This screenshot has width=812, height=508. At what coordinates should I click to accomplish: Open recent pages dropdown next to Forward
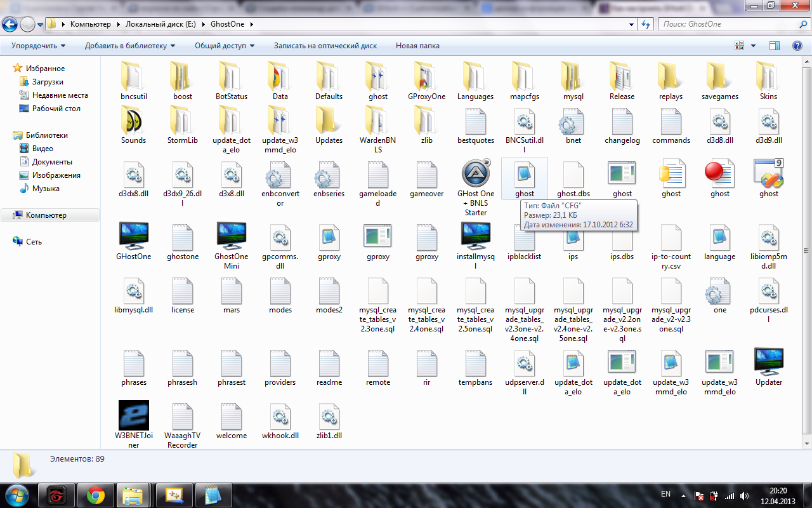click(x=40, y=25)
